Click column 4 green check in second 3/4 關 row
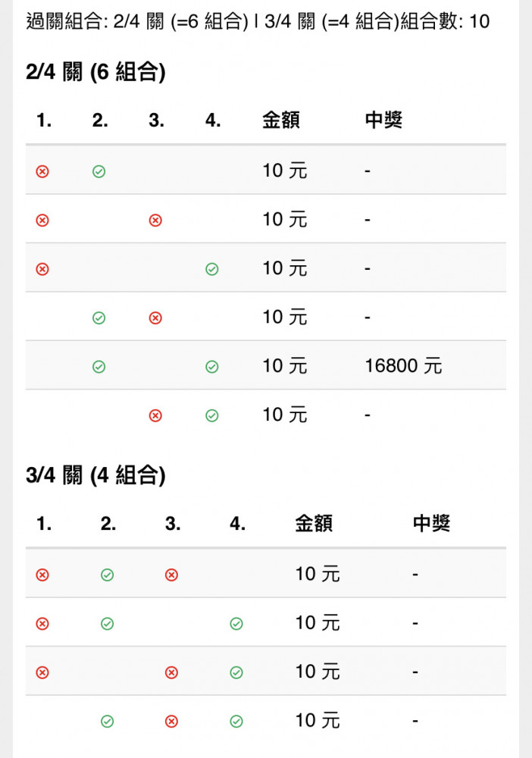 pyautogui.click(x=236, y=624)
